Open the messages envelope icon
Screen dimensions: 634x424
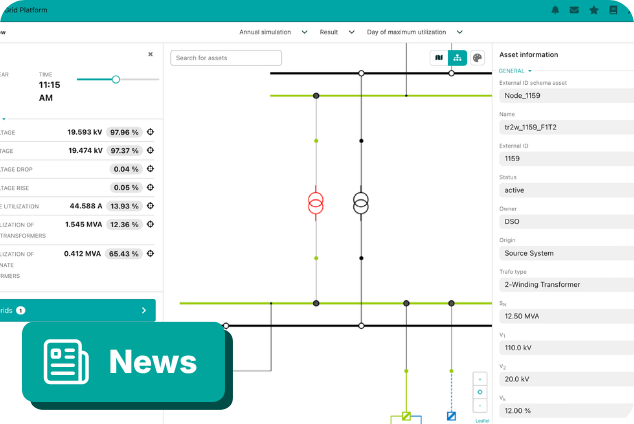[x=574, y=10]
